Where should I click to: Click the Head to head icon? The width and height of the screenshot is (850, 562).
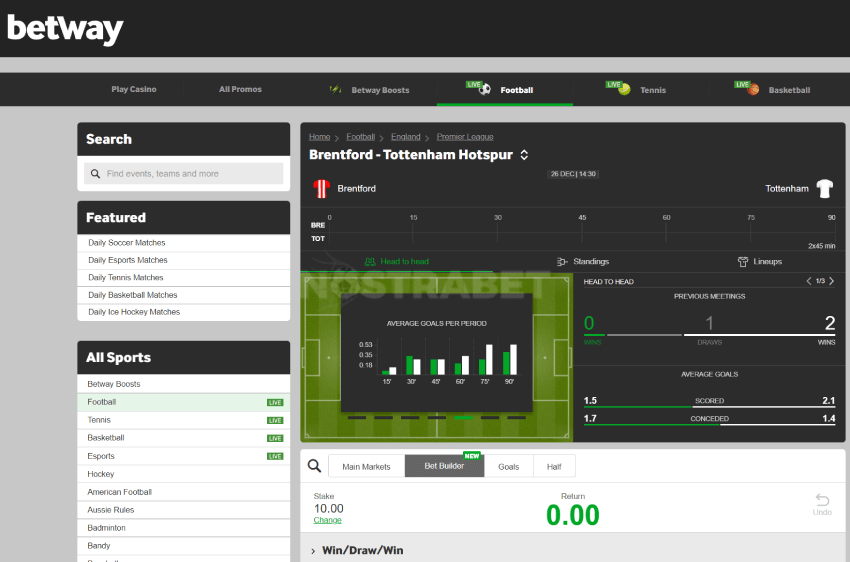click(370, 262)
